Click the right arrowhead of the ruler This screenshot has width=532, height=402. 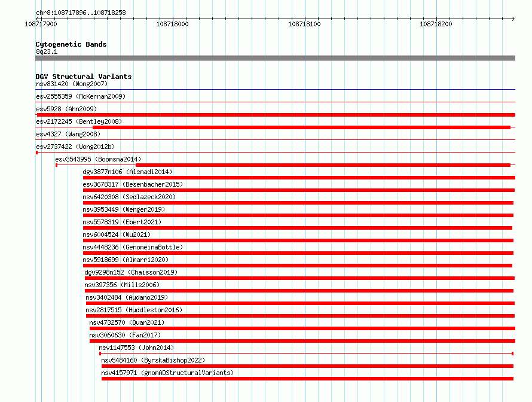click(x=513, y=19)
